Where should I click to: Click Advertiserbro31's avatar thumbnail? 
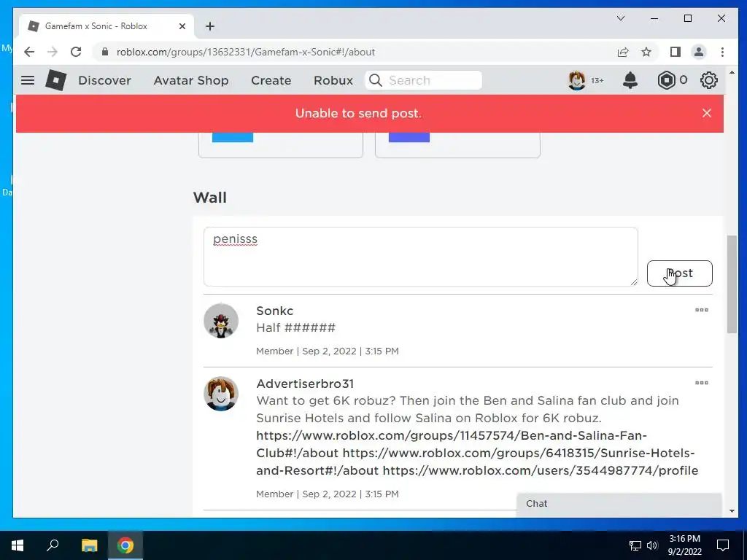coord(221,394)
